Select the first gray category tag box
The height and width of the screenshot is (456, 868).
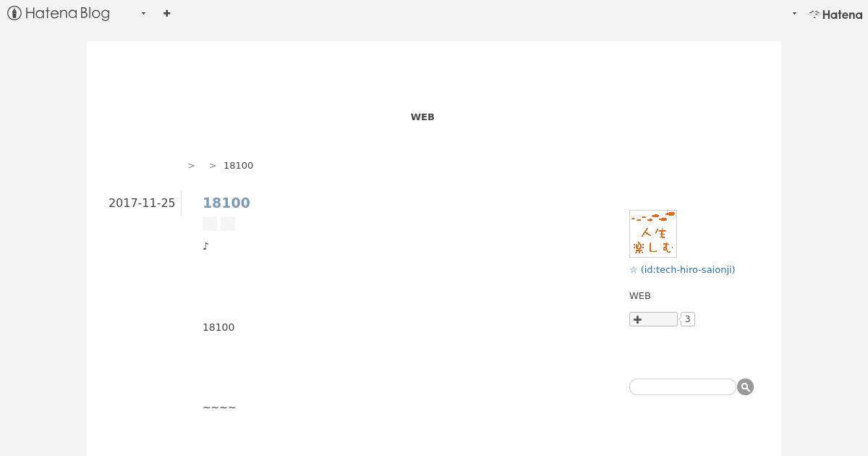pyautogui.click(x=210, y=224)
